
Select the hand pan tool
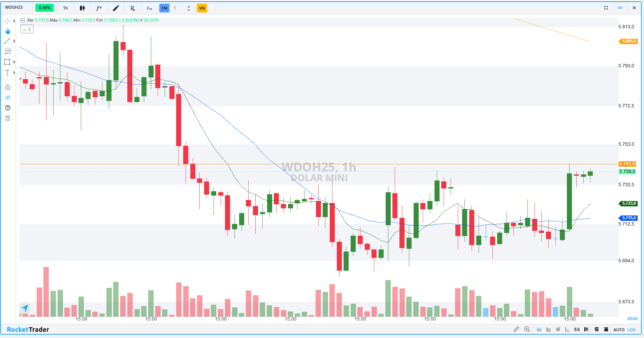point(7,31)
